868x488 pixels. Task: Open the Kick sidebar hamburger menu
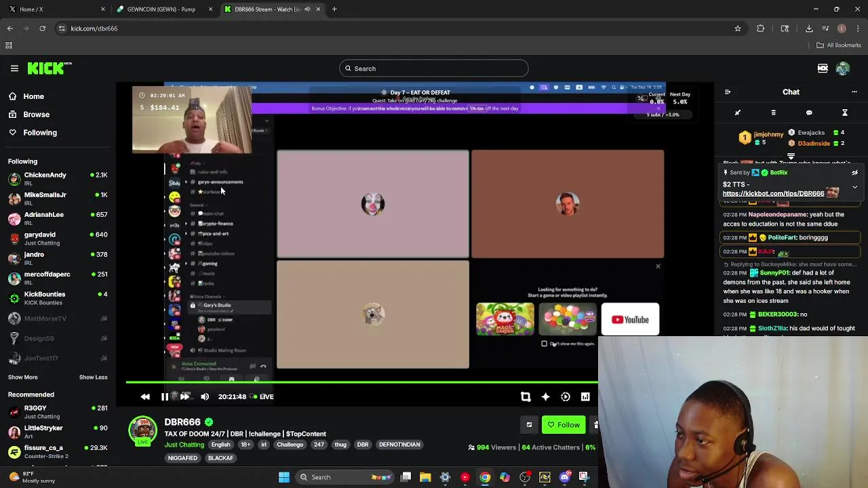14,68
